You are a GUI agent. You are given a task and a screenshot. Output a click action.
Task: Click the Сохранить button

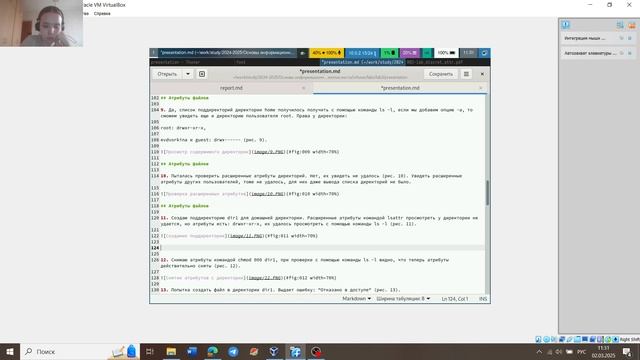click(x=441, y=74)
